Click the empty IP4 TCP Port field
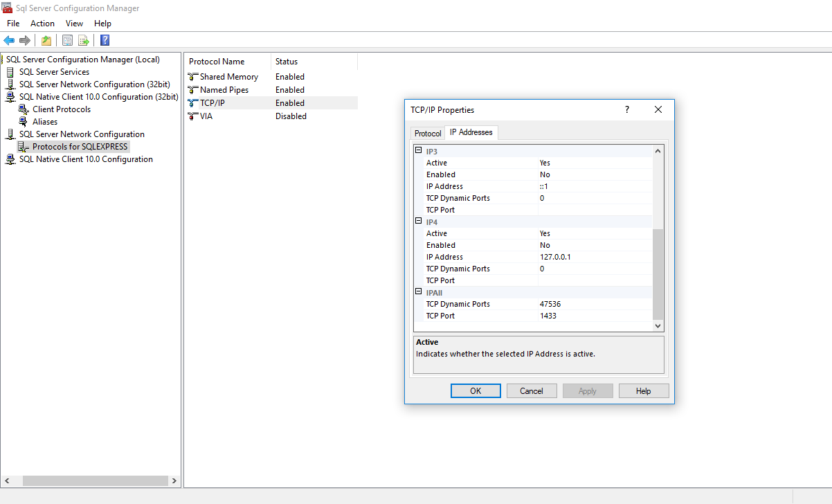This screenshot has height=504, width=832. 595,280
